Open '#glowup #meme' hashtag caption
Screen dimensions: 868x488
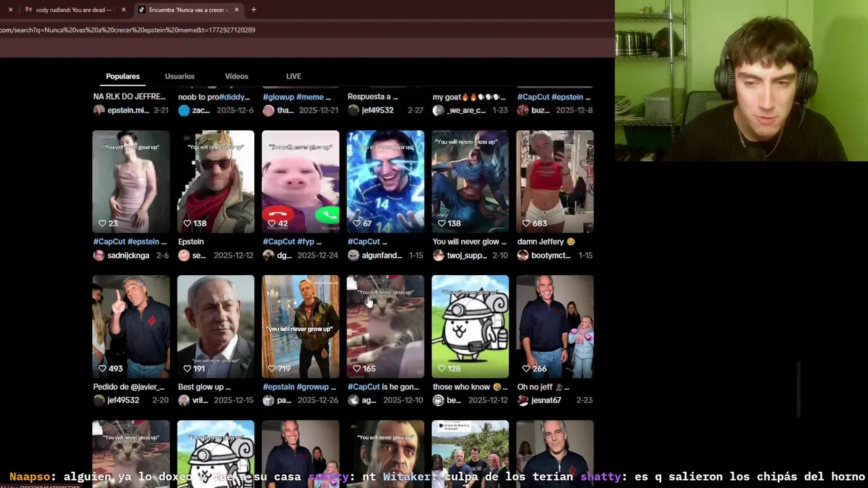(x=296, y=97)
